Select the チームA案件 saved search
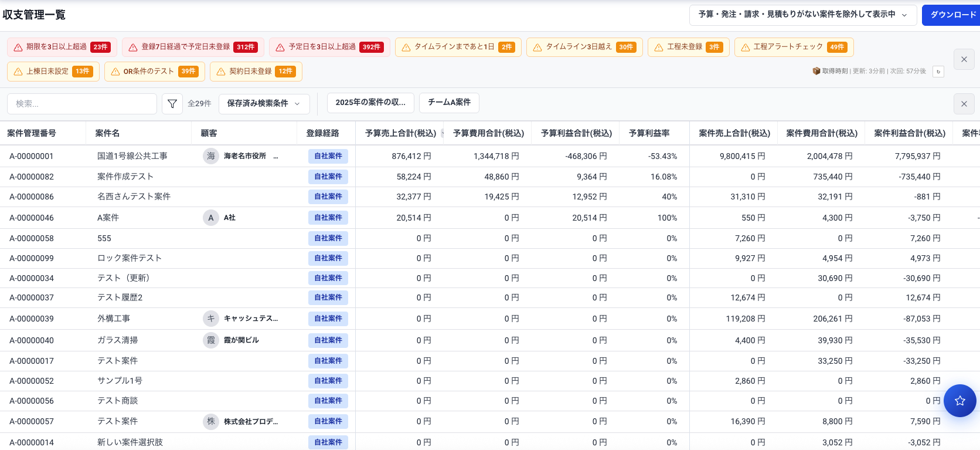 (x=449, y=103)
